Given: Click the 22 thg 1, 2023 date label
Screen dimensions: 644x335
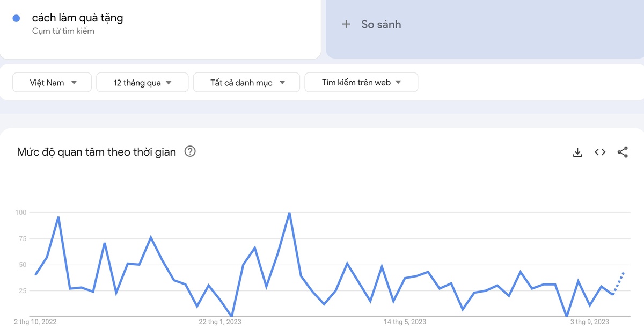Looking at the screenshot, I should 220,322.
